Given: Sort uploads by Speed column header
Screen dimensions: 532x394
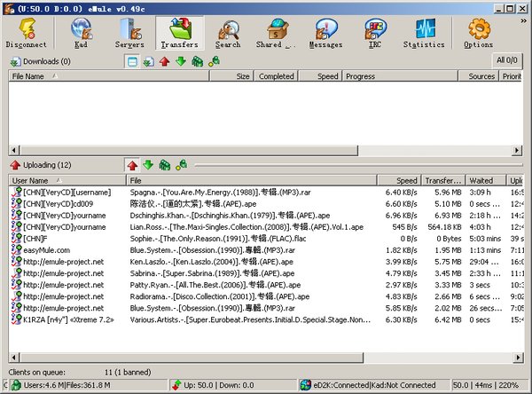Looking at the screenshot, I should point(399,181).
